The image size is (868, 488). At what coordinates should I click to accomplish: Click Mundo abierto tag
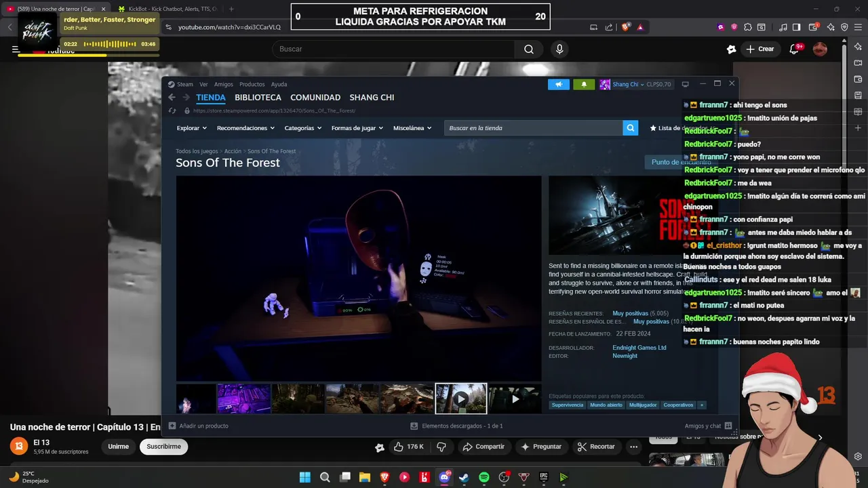point(606,405)
